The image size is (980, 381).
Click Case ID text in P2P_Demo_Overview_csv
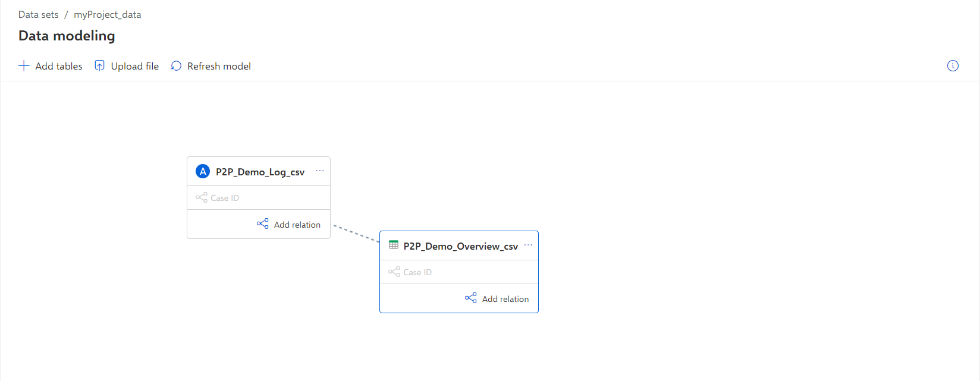tap(417, 273)
